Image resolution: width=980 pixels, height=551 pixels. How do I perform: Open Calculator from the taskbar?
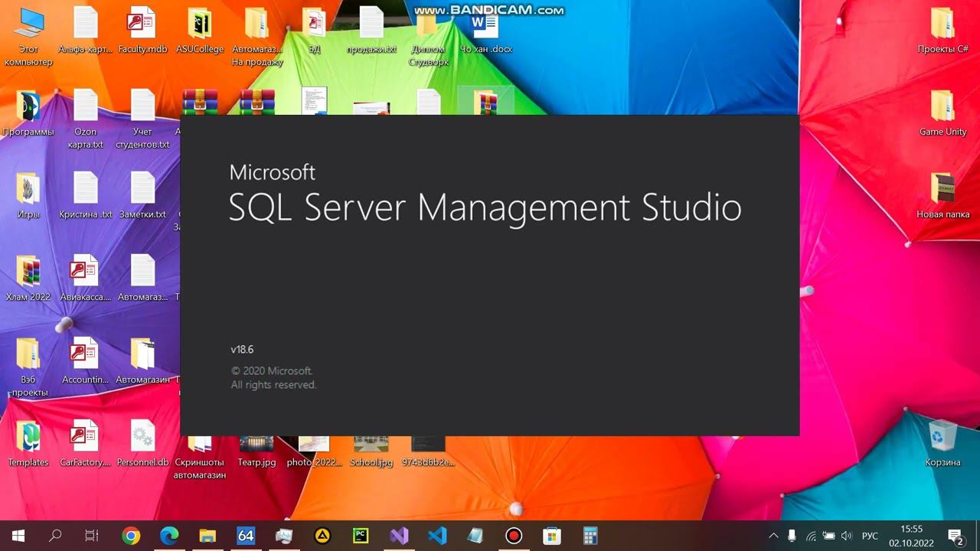590,536
